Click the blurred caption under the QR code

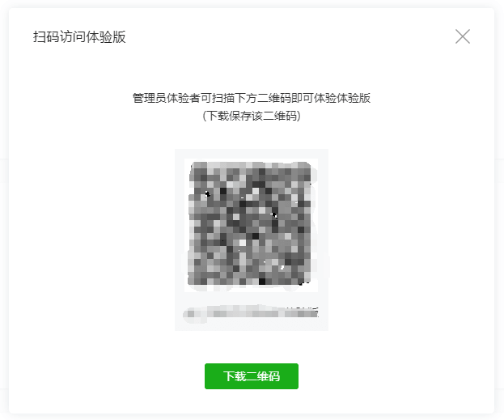tap(251, 312)
